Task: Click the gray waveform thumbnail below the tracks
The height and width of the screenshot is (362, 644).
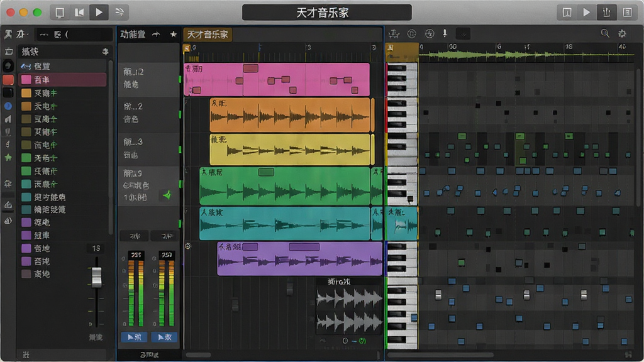Action: [349, 310]
